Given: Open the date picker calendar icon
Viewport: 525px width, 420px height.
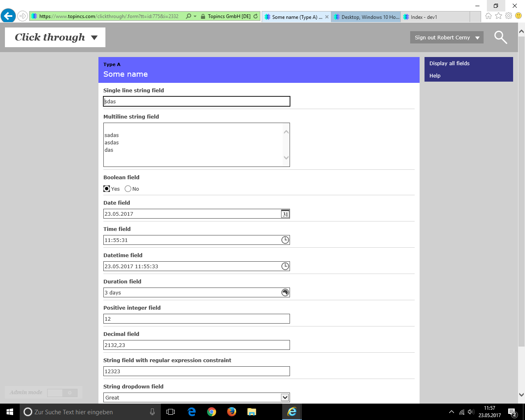Looking at the screenshot, I should [285, 214].
